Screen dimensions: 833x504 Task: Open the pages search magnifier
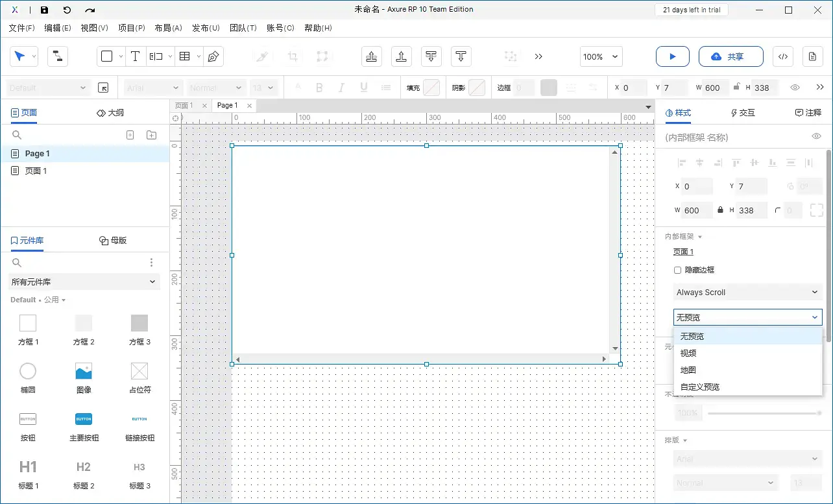pos(17,135)
